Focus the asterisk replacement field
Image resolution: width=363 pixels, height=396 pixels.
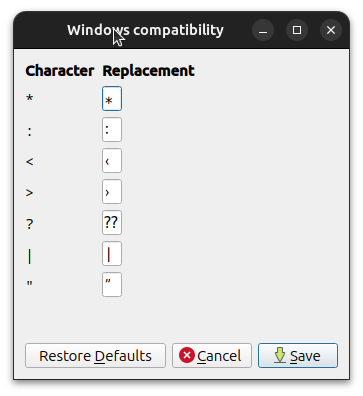(112, 99)
